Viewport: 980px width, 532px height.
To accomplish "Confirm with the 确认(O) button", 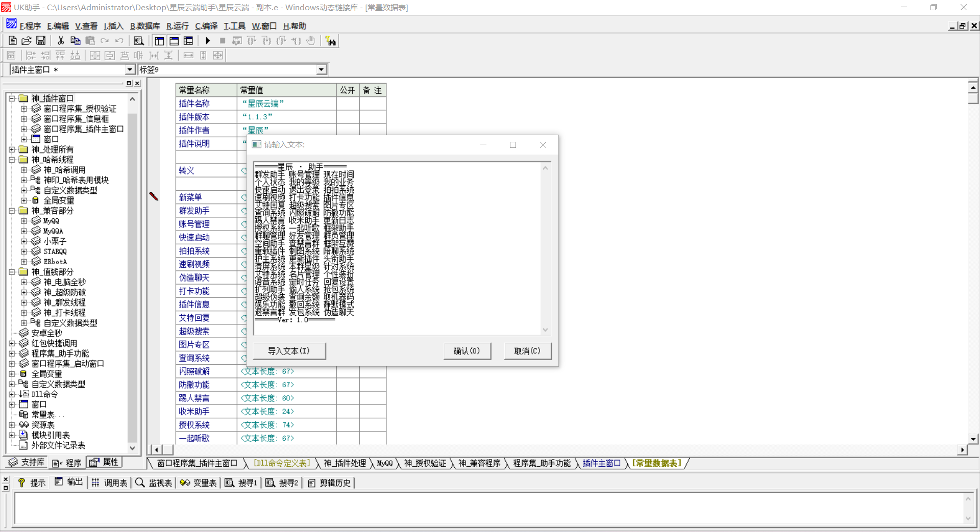I will [x=467, y=351].
